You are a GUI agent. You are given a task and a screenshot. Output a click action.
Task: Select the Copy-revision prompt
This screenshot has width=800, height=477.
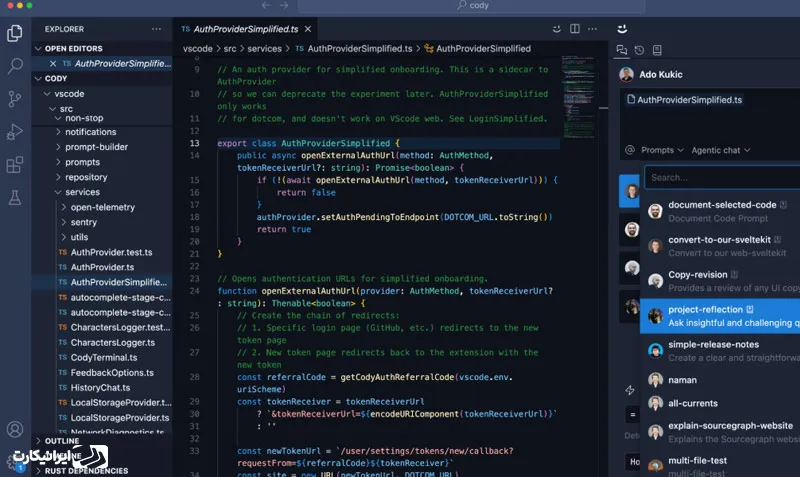720,281
